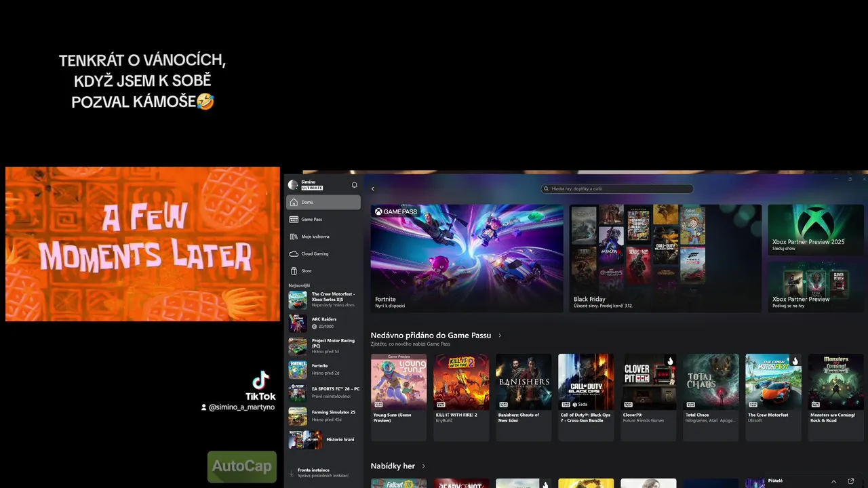Click the Fronta instalace download icon

[x=292, y=472]
